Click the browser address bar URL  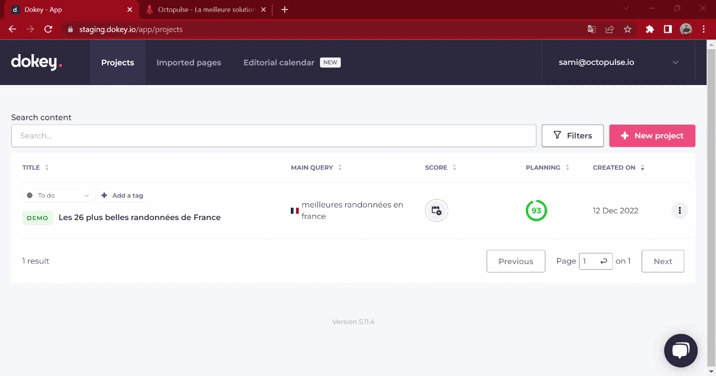click(131, 29)
